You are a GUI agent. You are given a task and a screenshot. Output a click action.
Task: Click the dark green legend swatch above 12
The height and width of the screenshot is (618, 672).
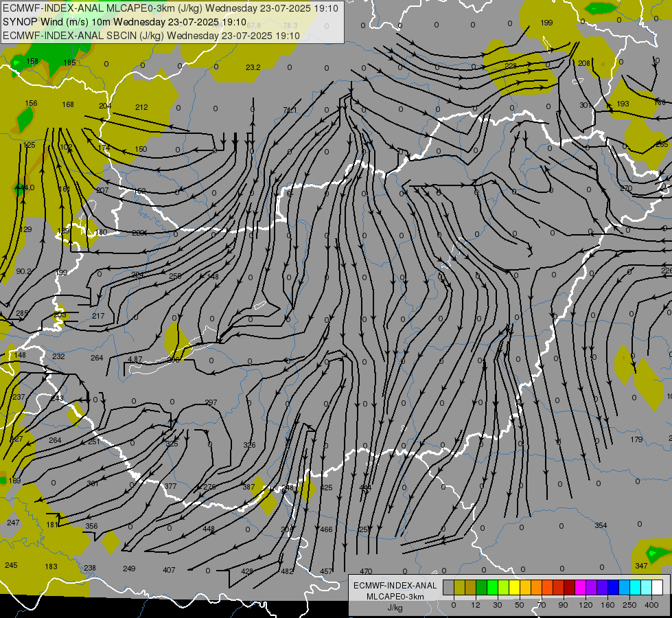click(x=482, y=588)
